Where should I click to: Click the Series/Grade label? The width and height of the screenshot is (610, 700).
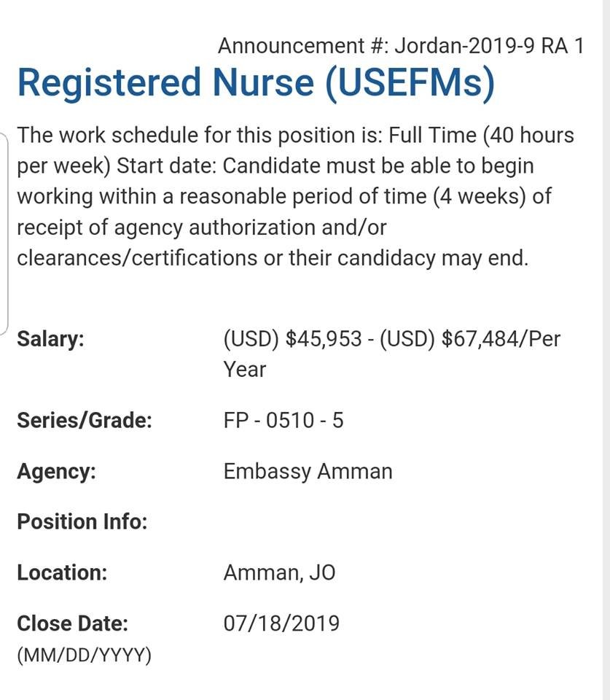coord(84,420)
